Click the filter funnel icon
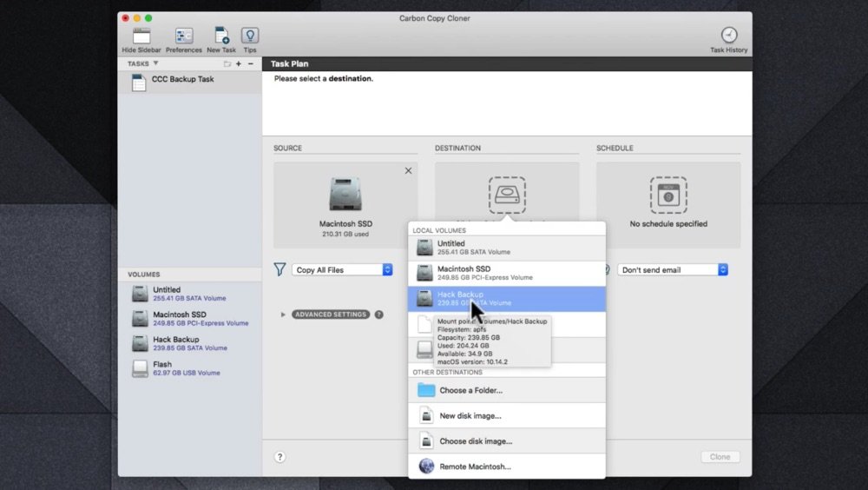The image size is (868, 490). (x=279, y=270)
